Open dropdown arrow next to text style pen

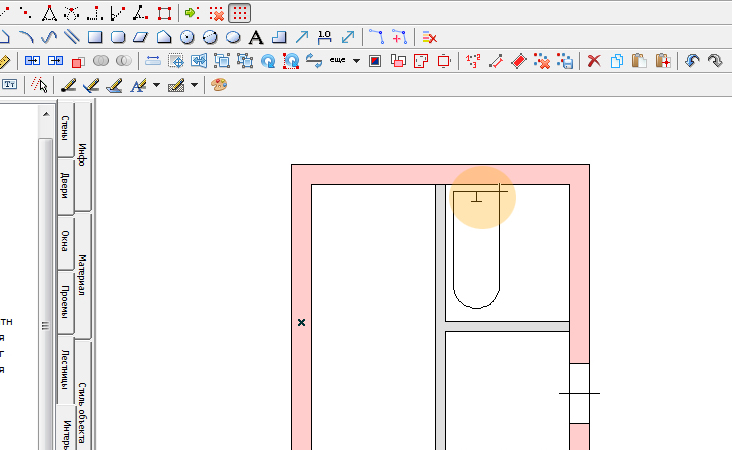click(x=156, y=85)
